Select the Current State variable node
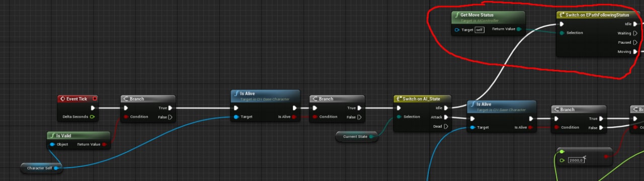The width and height of the screenshot is (644, 181). point(357,137)
